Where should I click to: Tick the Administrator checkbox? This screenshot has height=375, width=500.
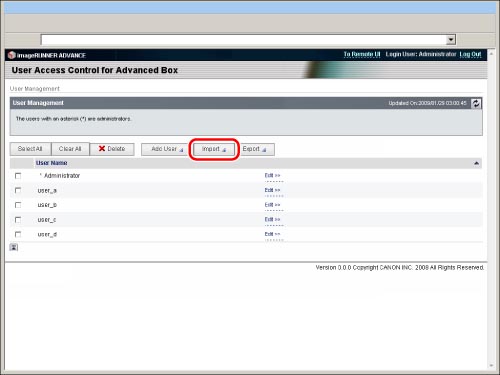point(18,176)
